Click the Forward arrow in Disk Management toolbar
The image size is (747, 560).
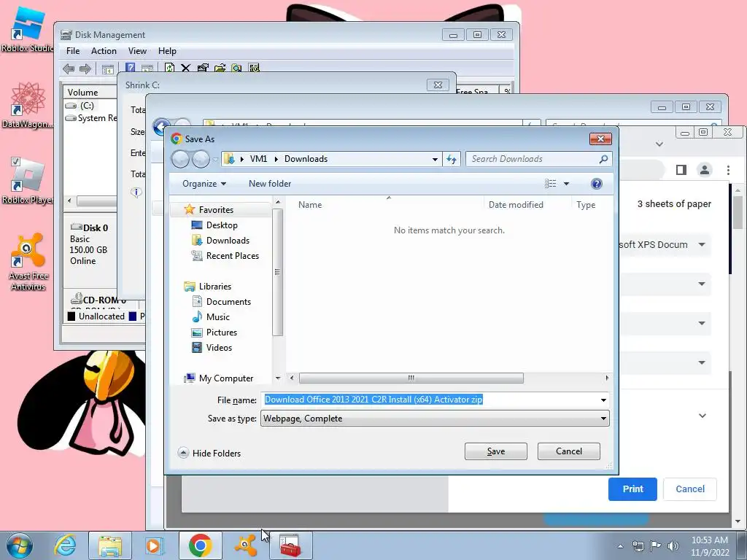tap(85, 69)
